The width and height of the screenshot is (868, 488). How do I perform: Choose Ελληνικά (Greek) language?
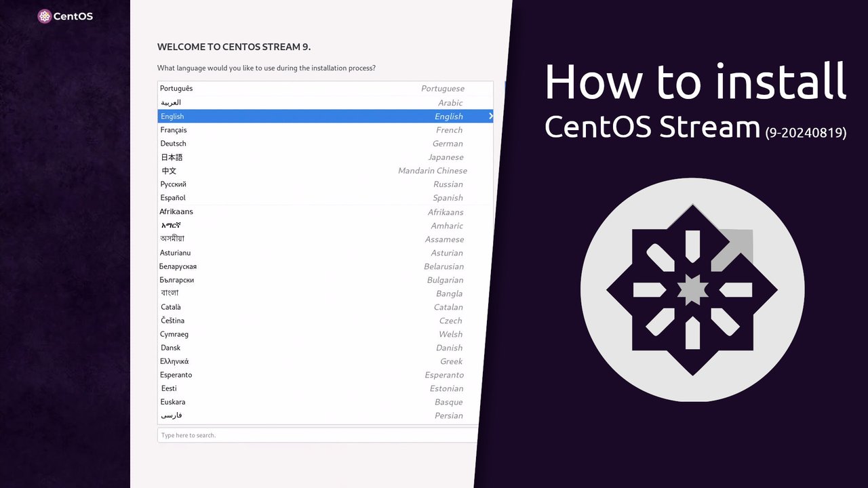(319, 361)
